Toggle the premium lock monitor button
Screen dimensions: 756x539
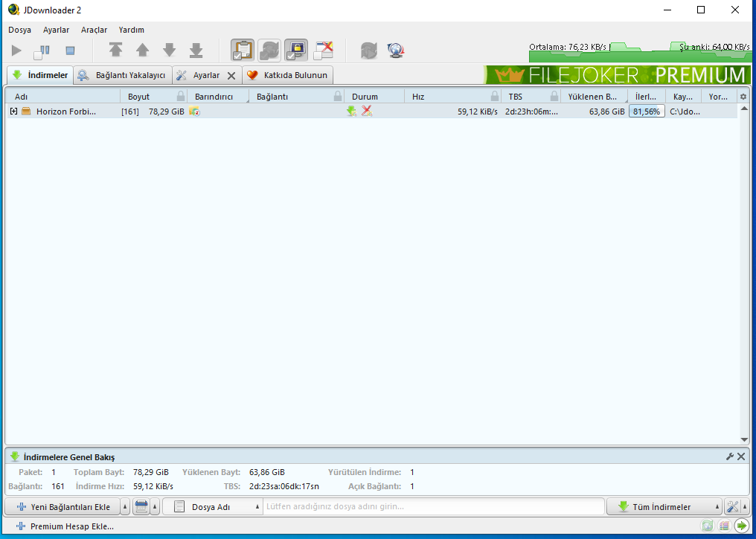(296, 51)
